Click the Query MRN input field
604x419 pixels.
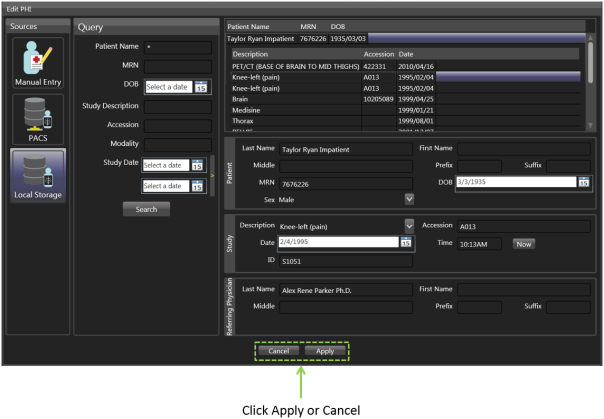pyautogui.click(x=177, y=66)
